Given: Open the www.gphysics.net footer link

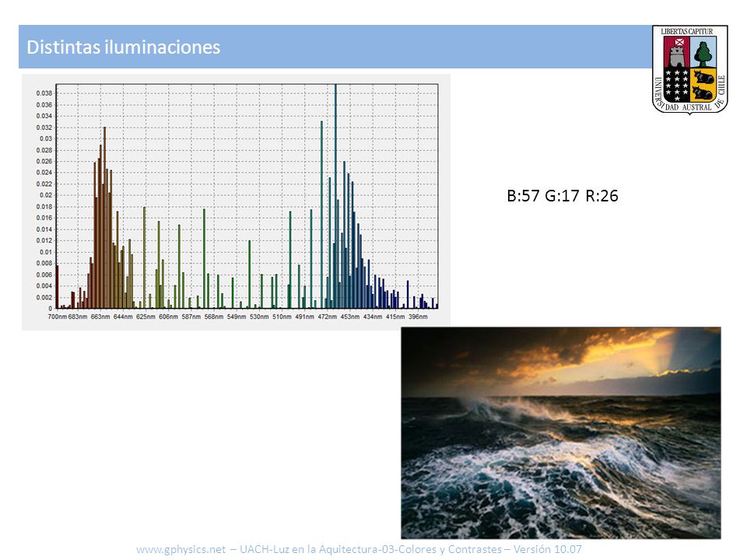Looking at the screenshot, I should coord(181,549).
